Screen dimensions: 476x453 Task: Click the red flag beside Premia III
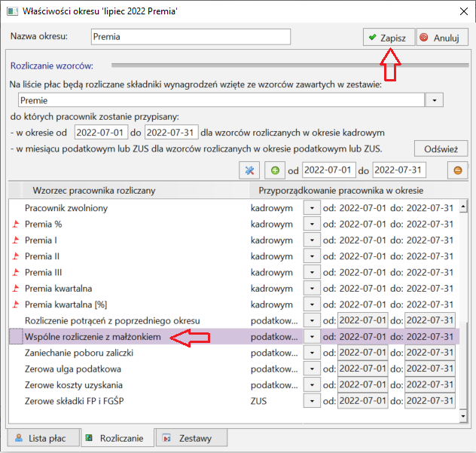(x=16, y=272)
